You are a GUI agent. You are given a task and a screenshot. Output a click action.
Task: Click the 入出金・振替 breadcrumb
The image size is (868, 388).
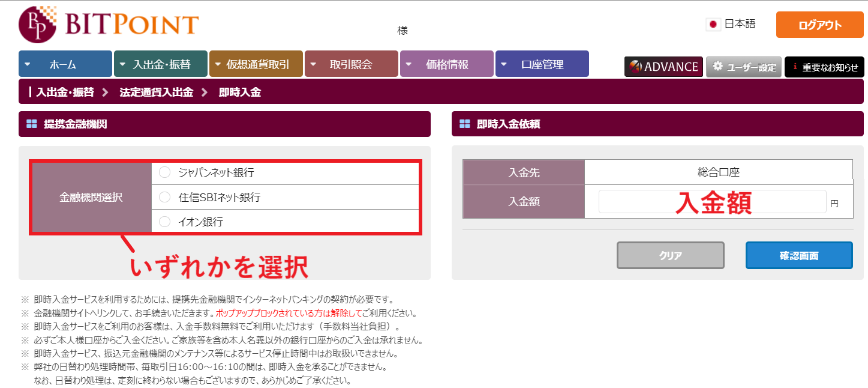[x=65, y=92]
